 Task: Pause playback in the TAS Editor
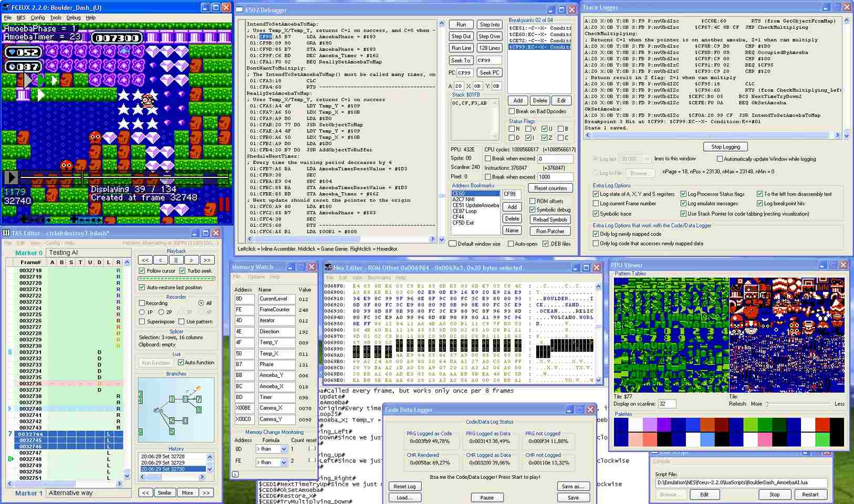(176, 260)
